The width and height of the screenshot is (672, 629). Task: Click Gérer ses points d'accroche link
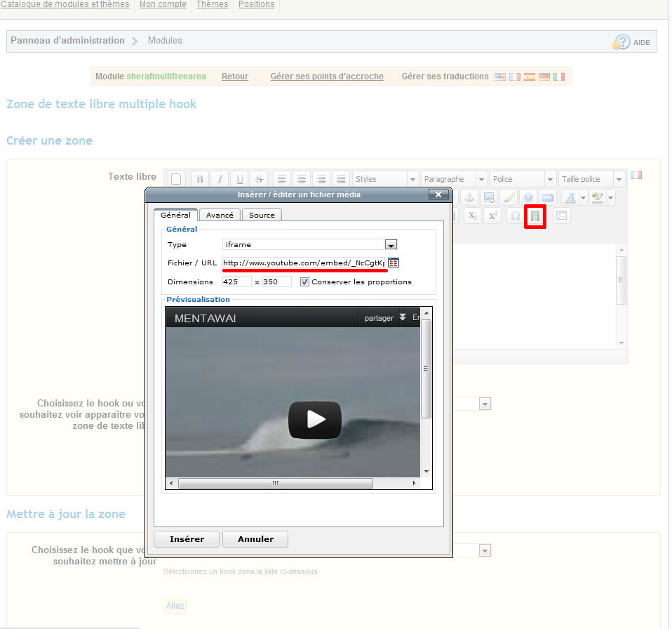[327, 77]
